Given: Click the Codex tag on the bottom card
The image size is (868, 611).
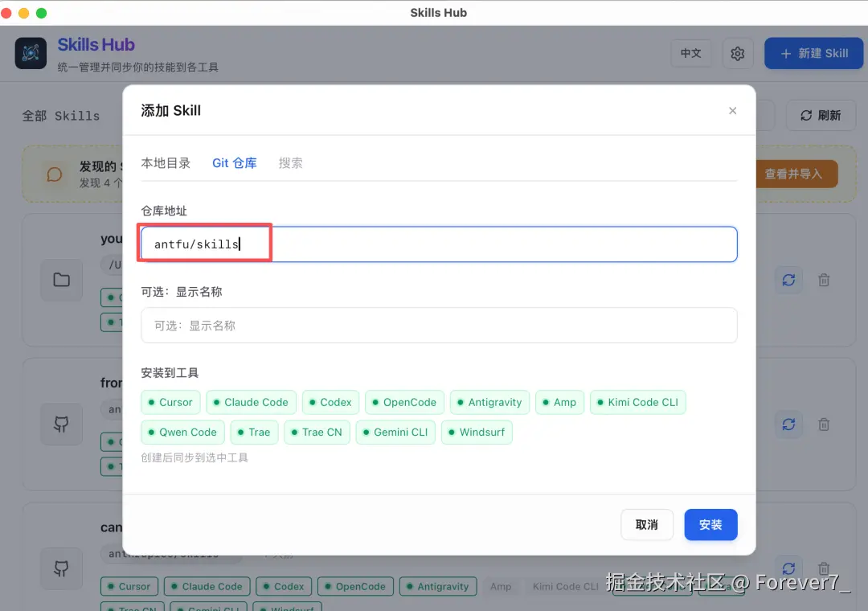Looking at the screenshot, I should [284, 586].
